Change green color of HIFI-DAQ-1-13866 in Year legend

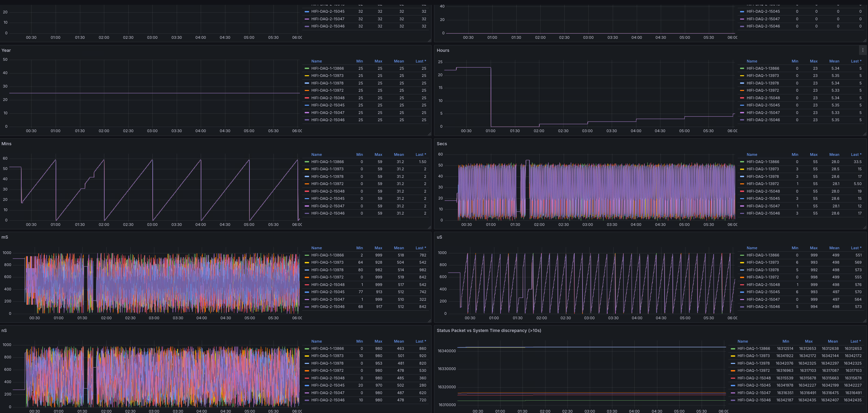(x=307, y=68)
